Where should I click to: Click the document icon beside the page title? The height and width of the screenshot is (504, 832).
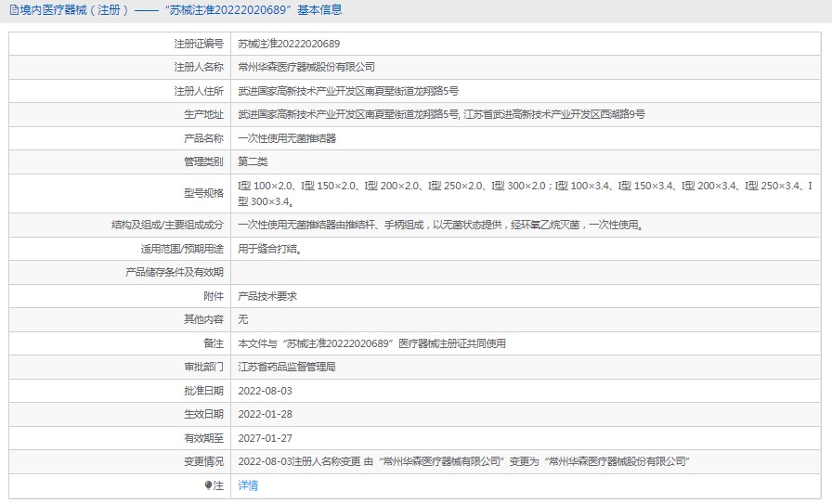[x=14, y=10]
